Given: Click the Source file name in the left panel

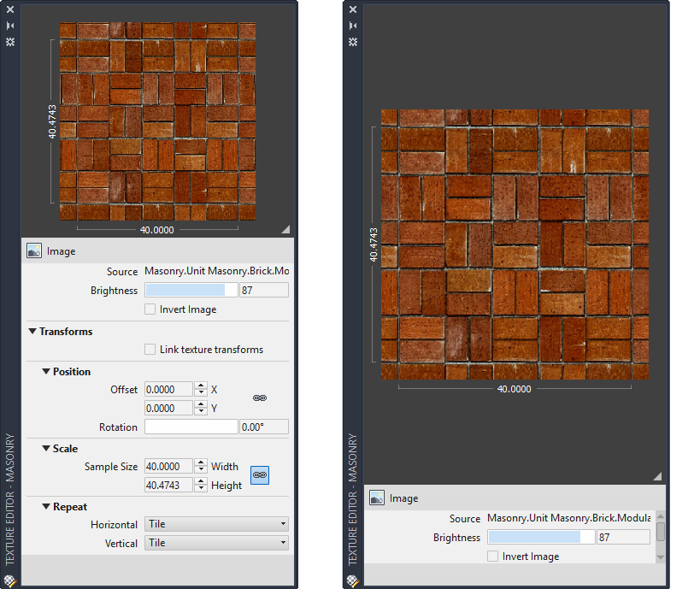Looking at the screenshot, I should (x=216, y=271).
